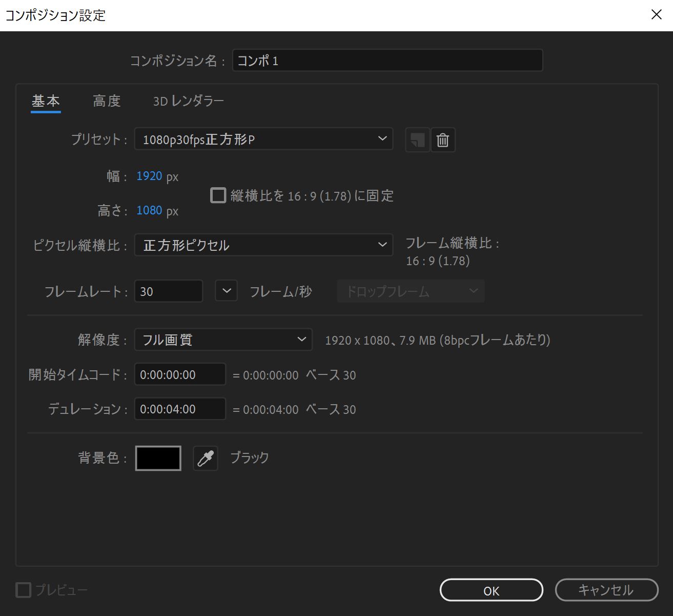Save the current settings as a preset

[417, 140]
